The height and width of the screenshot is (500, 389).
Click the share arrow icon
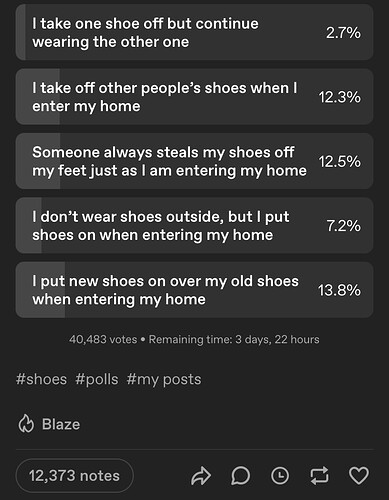(x=201, y=476)
